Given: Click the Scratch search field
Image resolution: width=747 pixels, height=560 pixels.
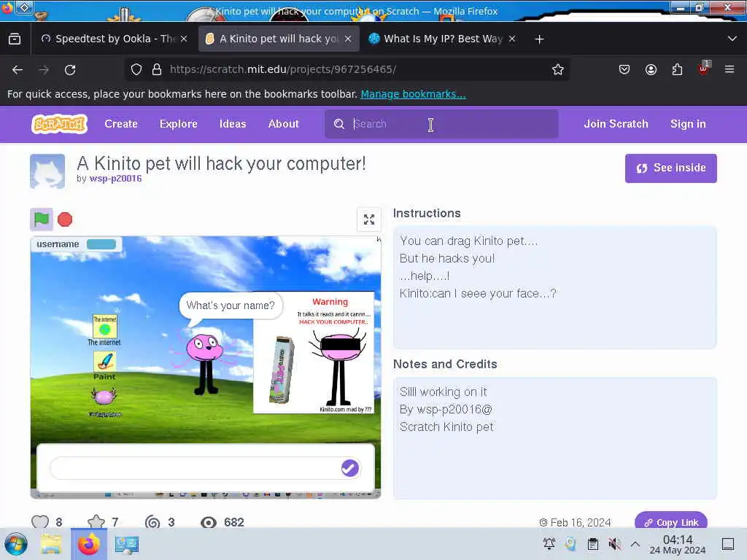Looking at the screenshot, I should tap(441, 124).
